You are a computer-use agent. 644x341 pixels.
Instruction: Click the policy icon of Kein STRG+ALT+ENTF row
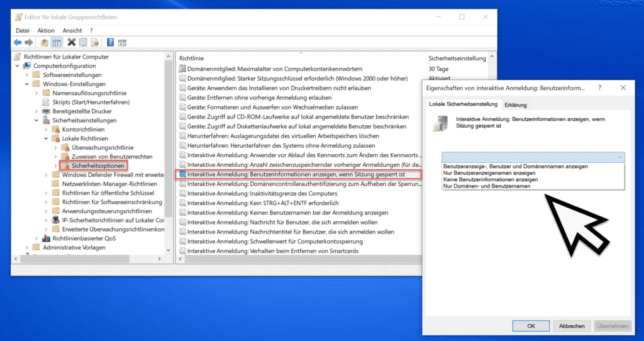[182, 203]
